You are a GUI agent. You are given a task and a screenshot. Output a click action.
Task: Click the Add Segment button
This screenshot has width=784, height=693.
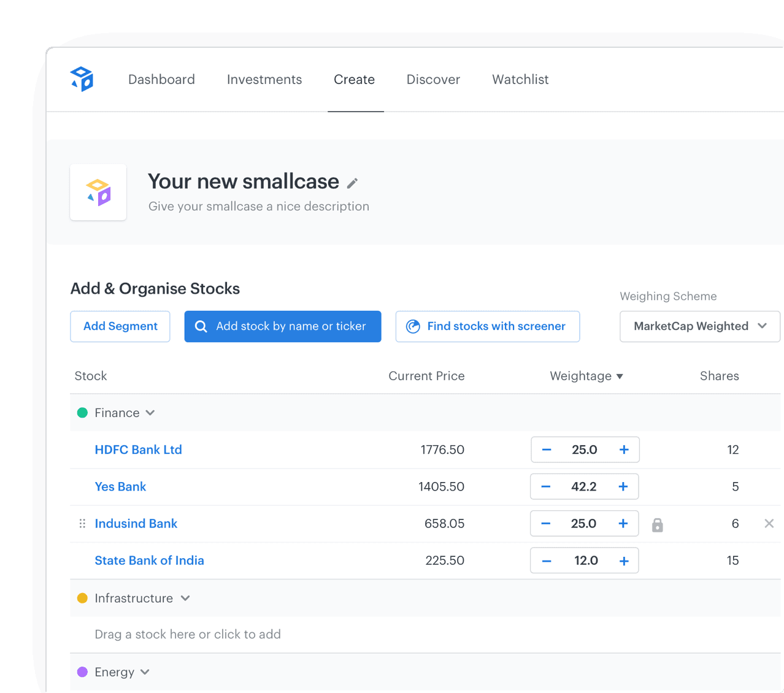[120, 326]
